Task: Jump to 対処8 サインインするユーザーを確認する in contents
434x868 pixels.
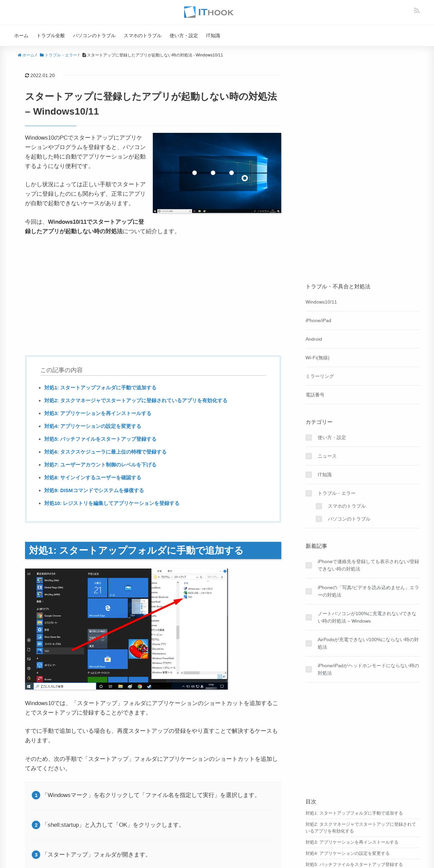Action: click(x=93, y=478)
